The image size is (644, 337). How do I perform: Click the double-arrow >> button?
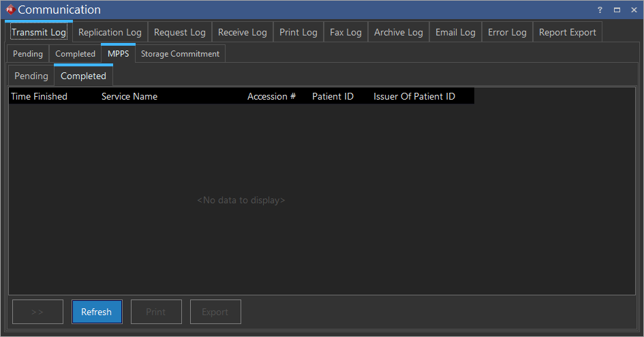coord(37,312)
